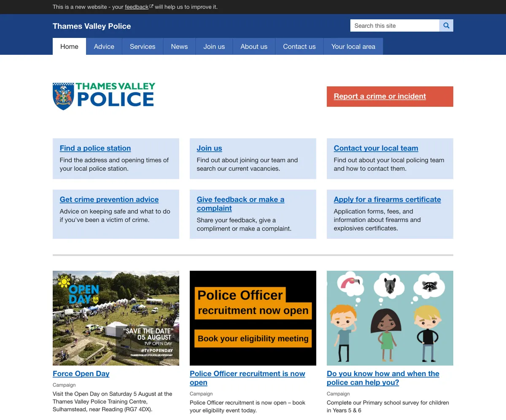Open the Join us navigation tab

coord(214,46)
